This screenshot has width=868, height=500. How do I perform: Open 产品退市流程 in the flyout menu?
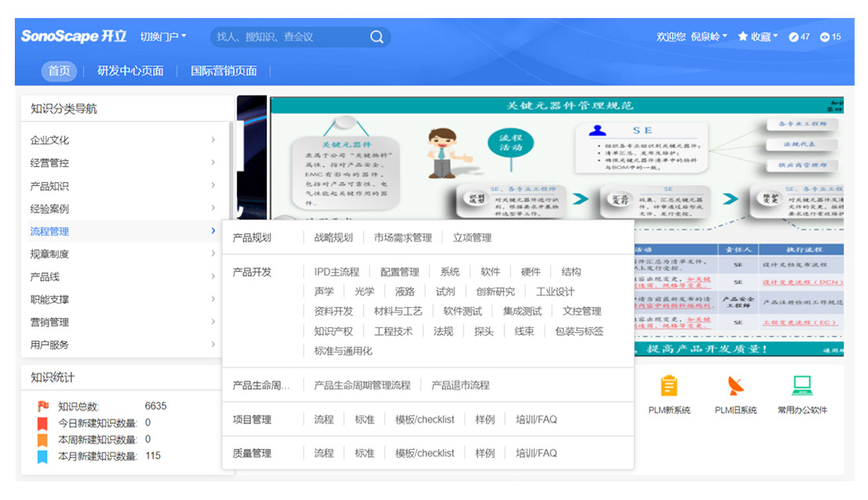(461, 385)
